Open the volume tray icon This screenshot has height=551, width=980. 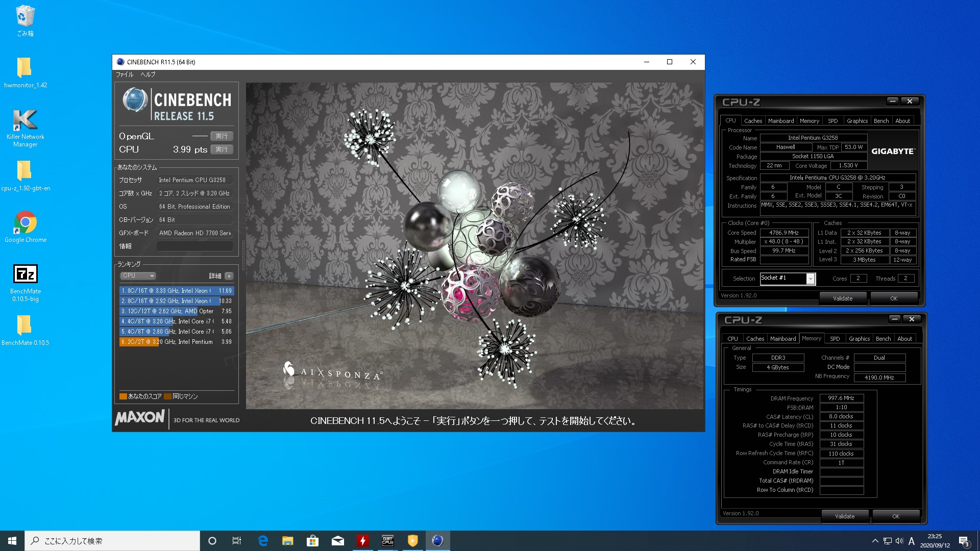[x=899, y=541]
